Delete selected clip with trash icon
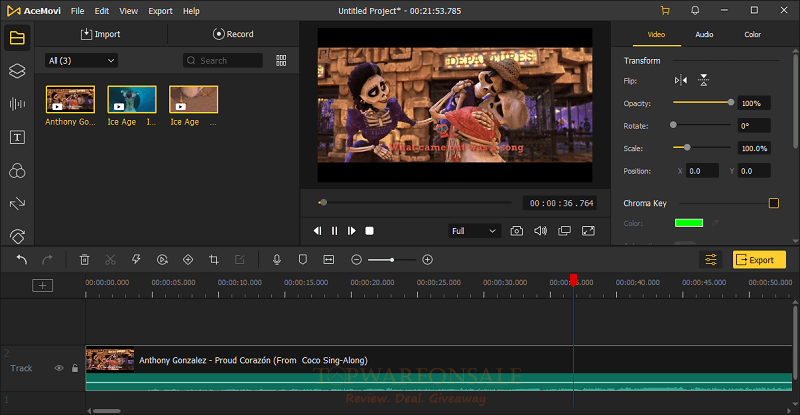The width and height of the screenshot is (800, 415). tap(84, 260)
